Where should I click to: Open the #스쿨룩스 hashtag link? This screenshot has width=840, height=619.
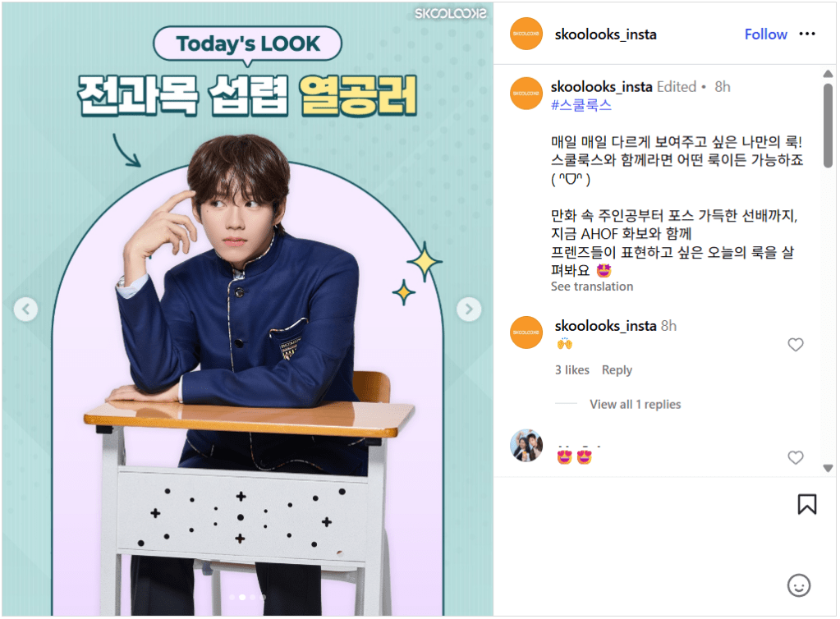pyautogui.click(x=582, y=105)
